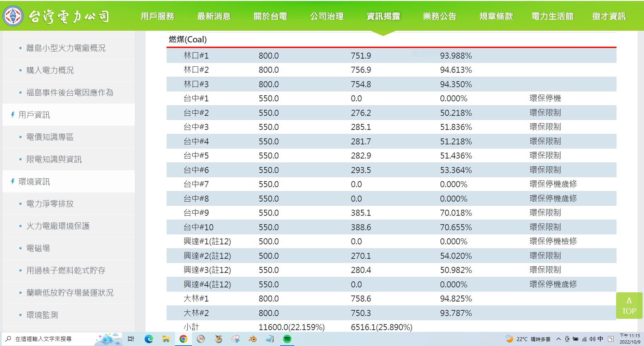Select 林口#3 percentage 94.350%
Image resolution: width=644 pixels, height=346 pixels.
click(x=456, y=84)
